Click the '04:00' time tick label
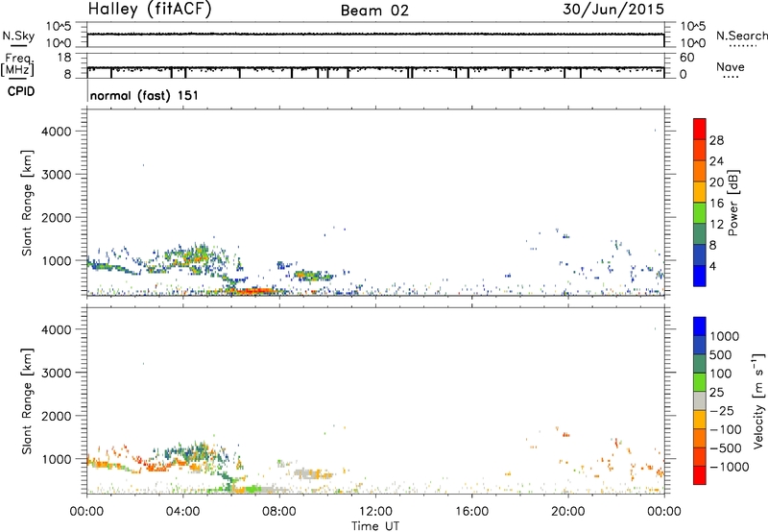768x532 pixels. (182, 512)
